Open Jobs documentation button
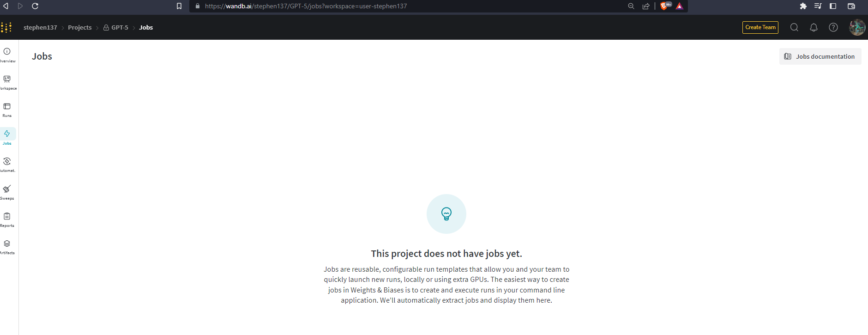The image size is (868, 335). [x=820, y=56]
